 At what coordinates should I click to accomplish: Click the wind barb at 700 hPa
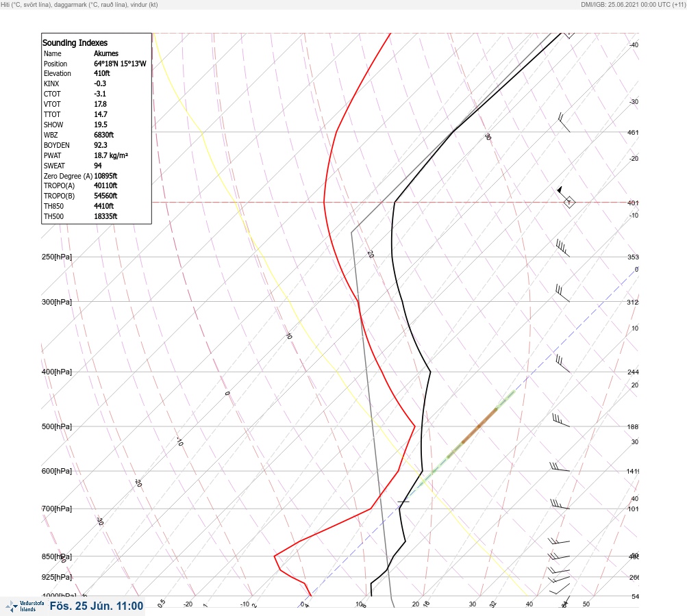(560, 504)
